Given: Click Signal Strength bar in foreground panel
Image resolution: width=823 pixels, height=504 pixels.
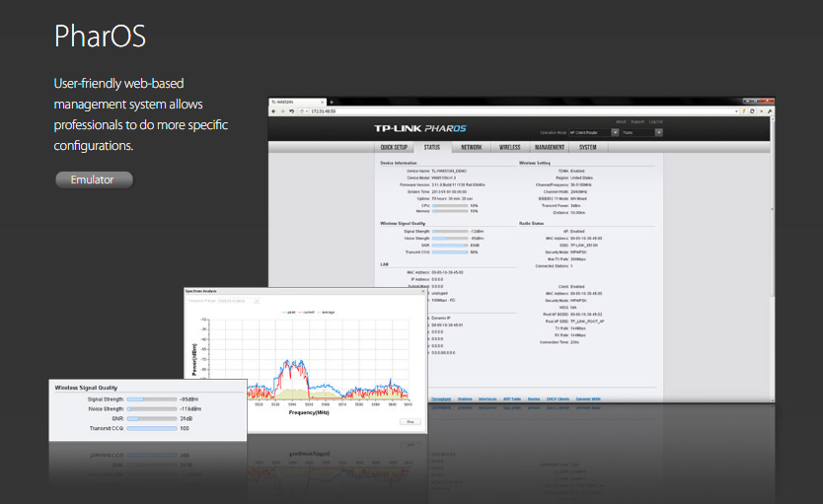Looking at the screenshot, I should [x=152, y=399].
